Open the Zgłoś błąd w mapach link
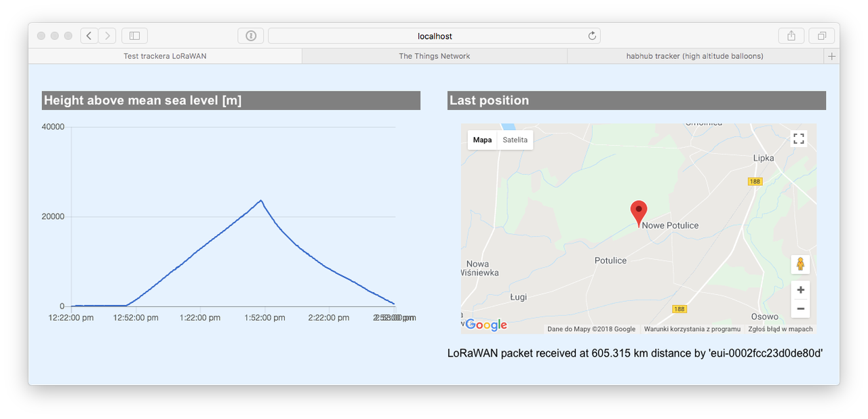 [781, 329]
